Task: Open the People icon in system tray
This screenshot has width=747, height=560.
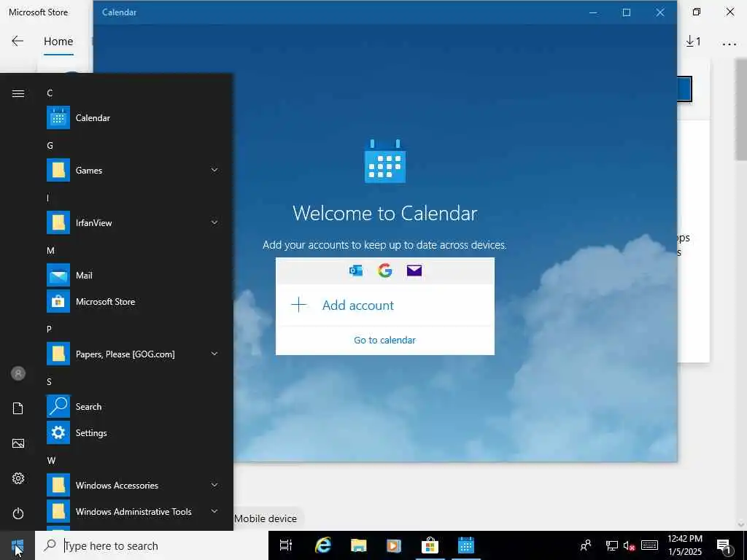Action: click(586, 545)
